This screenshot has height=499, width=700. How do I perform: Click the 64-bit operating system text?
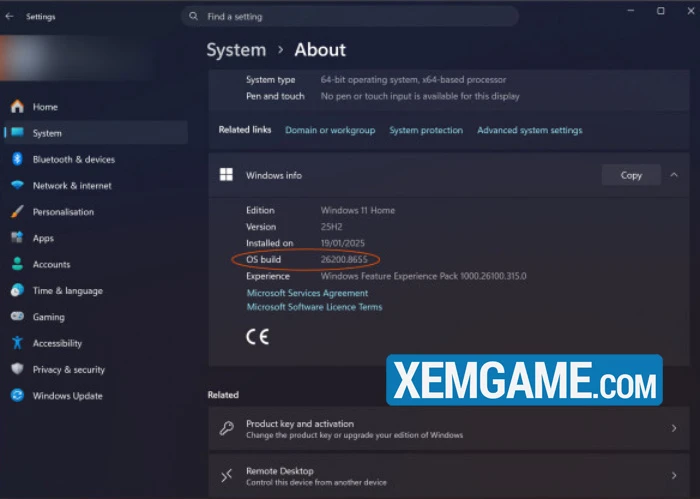coord(413,80)
